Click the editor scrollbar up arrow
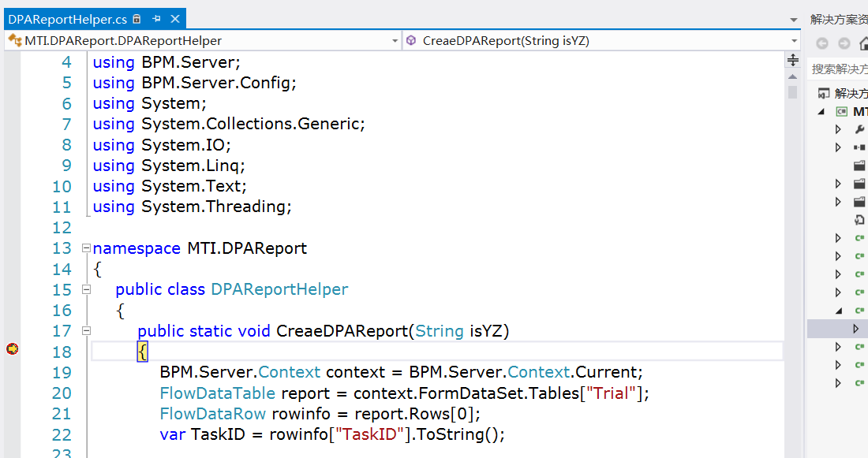This screenshot has width=868, height=458. (x=793, y=77)
